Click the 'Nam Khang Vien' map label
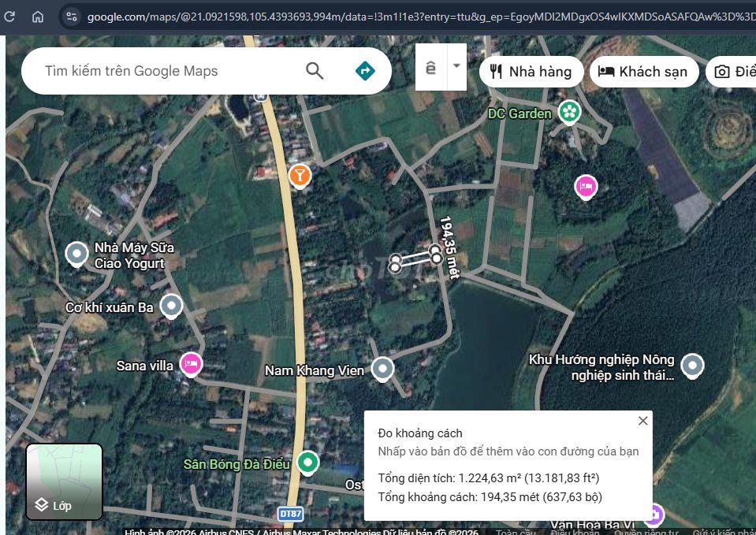Image resolution: width=756 pixels, height=535 pixels. click(x=315, y=370)
